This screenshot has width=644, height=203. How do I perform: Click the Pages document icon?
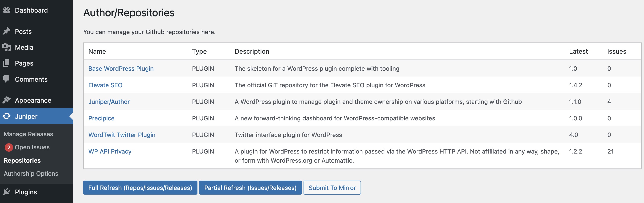click(x=7, y=63)
